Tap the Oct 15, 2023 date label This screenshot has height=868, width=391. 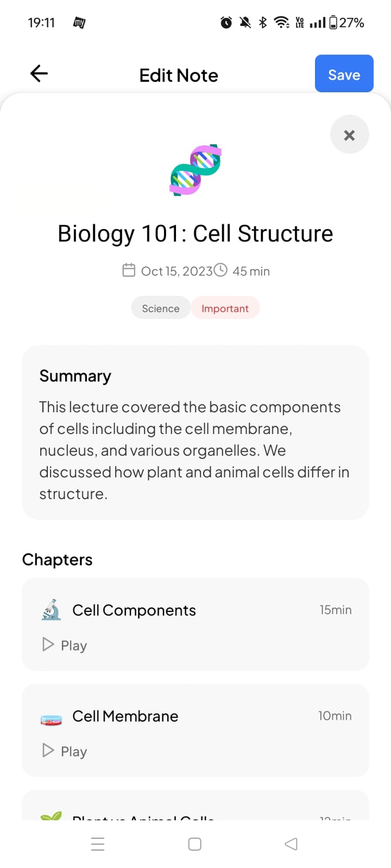tap(176, 271)
